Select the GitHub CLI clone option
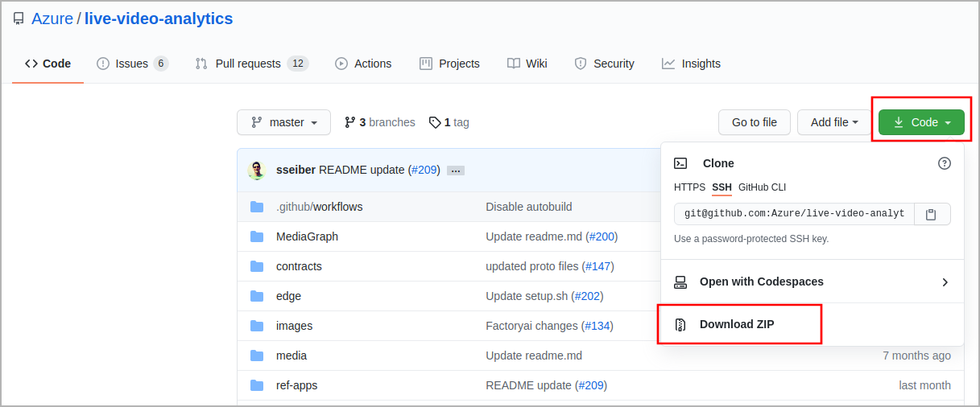 point(762,187)
